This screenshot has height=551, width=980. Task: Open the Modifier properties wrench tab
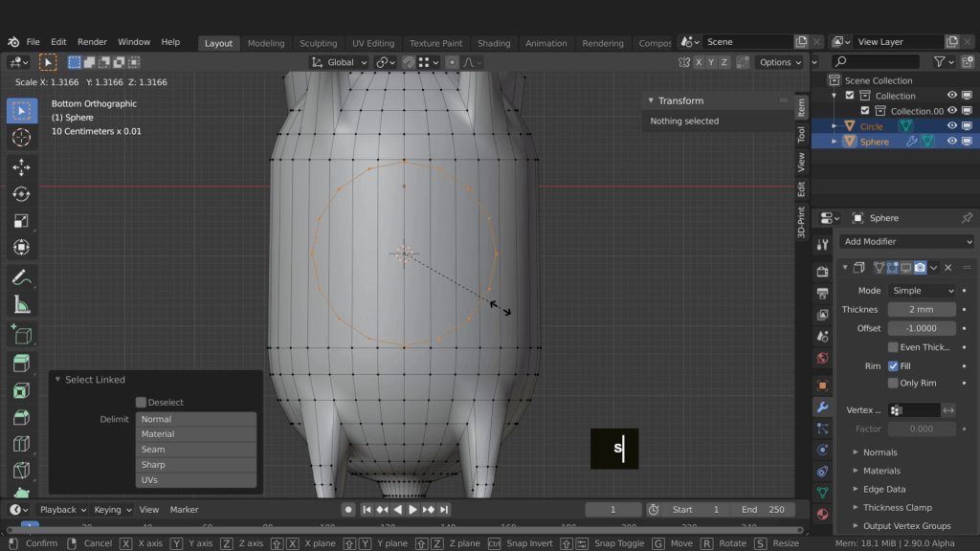tap(822, 407)
